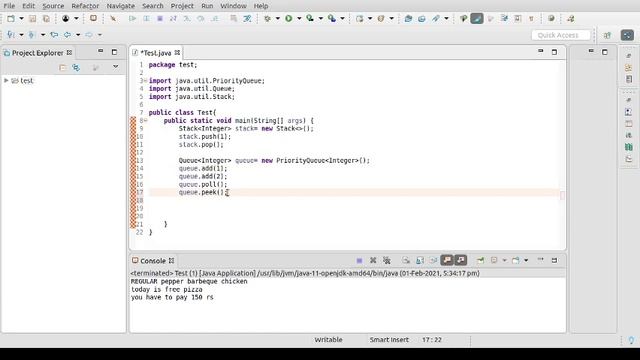Viewport: 640px width, 360px height.
Task: Open the Navigate menu
Action: click(x=120, y=6)
